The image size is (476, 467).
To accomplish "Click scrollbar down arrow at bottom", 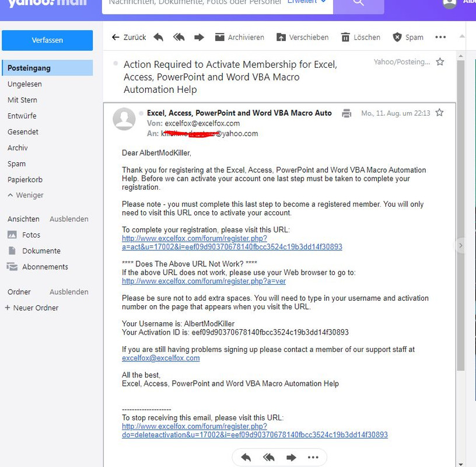I will click(x=461, y=464).
